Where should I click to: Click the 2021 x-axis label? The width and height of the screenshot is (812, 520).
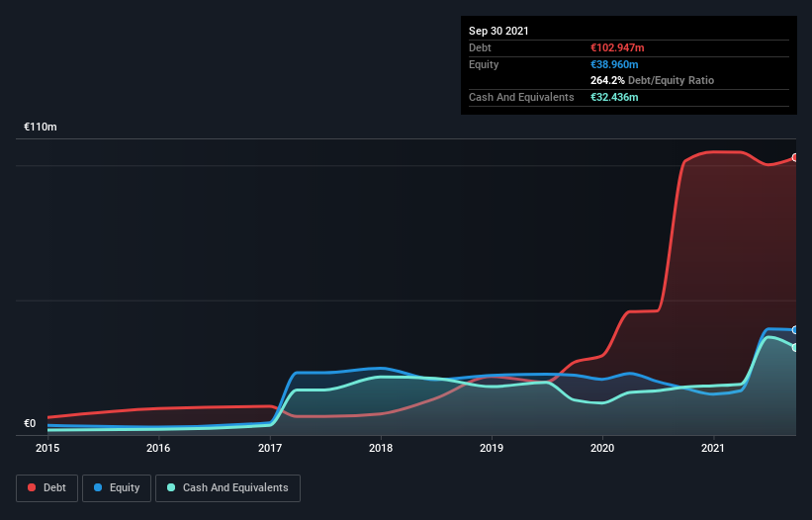[713, 448]
